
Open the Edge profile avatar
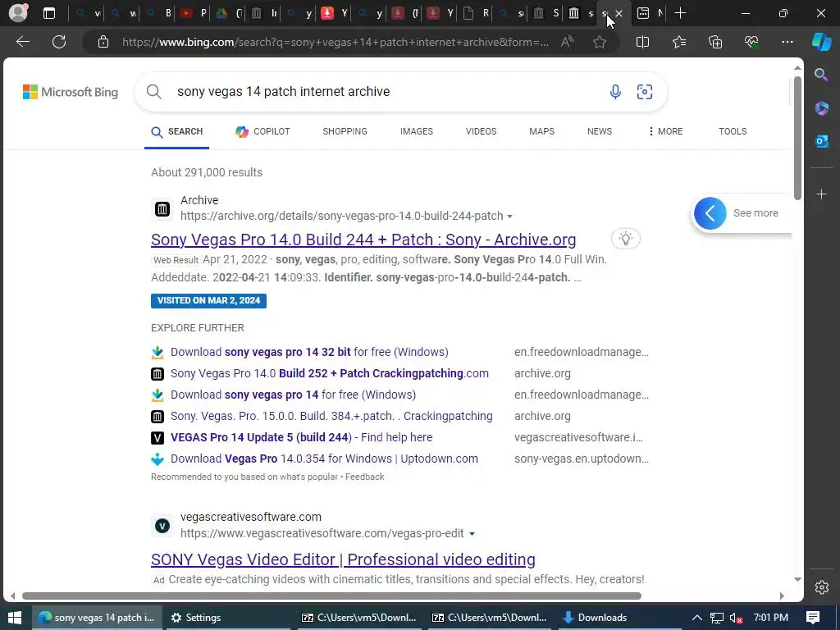(x=18, y=13)
